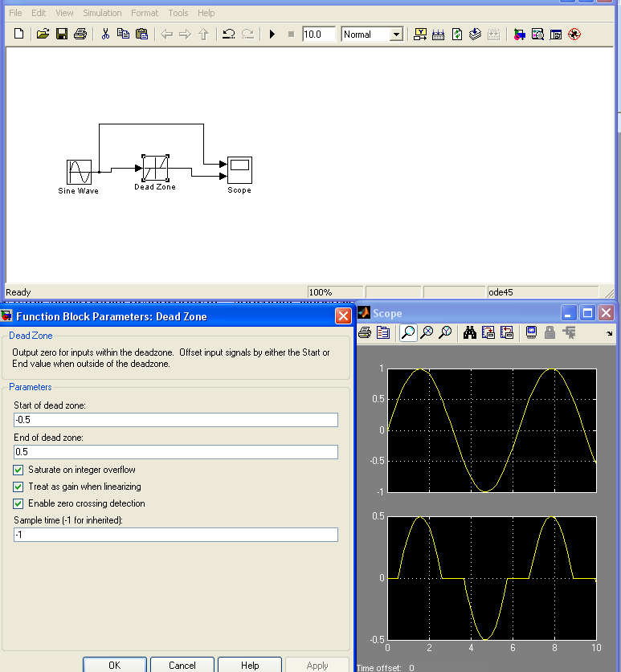Save the model with floppy disk icon
This screenshot has width=621, height=672.
point(62,34)
